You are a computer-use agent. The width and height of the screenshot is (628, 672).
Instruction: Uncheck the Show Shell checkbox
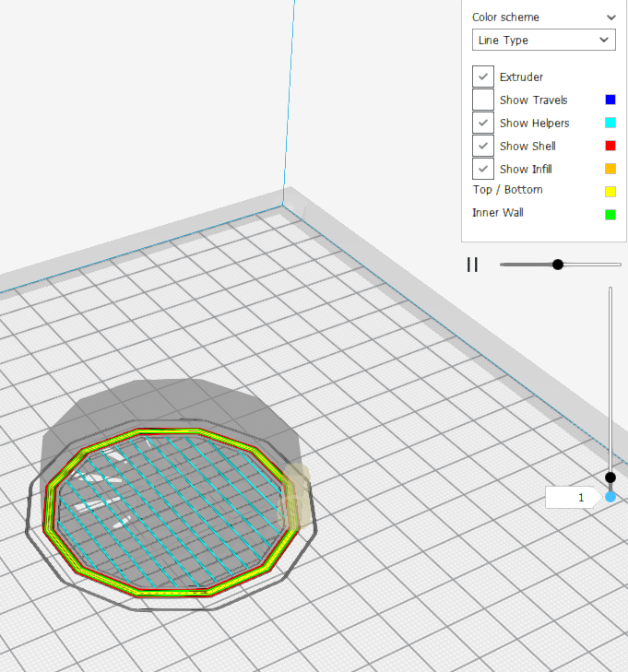click(x=483, y=146)
